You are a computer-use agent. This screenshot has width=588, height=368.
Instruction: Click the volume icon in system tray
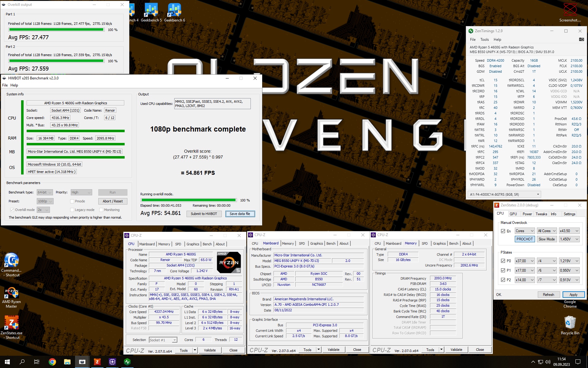(x=548, y=362)
